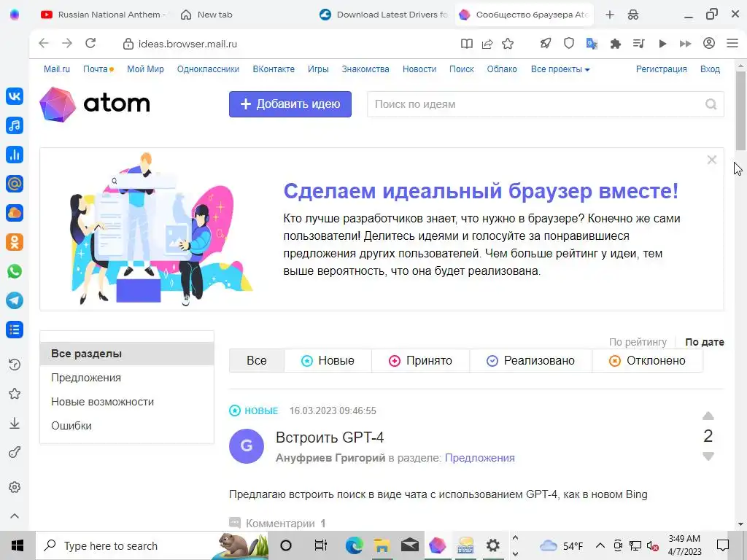This screenshot has width=747, height=560.
Task: Open the extensions puzzle icon
Action: 616,44
